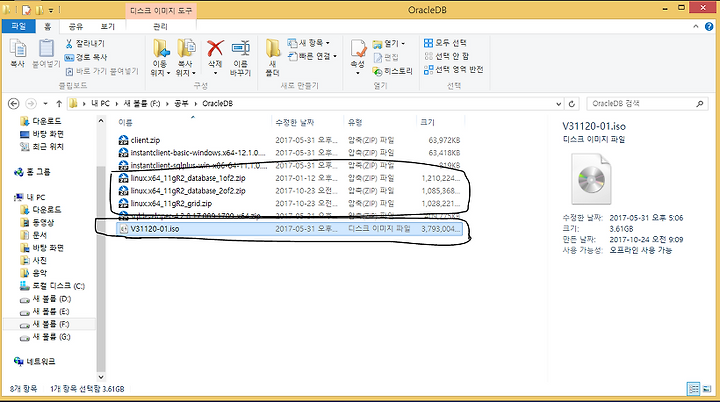Select 홈 그룹 in the navigation pane
The height and width of the screenshot is (402, 720).
point(32,172)
